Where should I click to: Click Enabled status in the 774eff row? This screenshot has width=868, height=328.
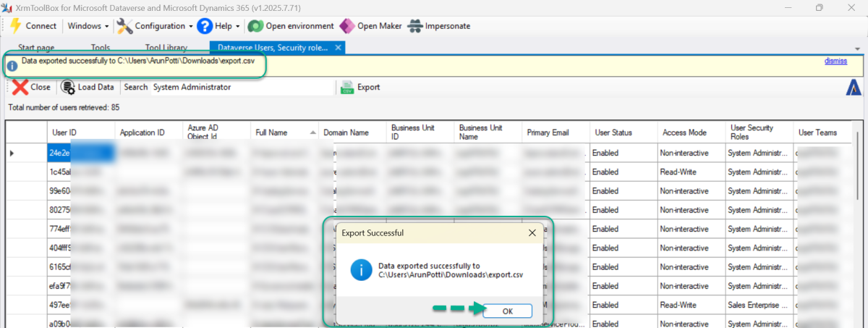[624, 229]
